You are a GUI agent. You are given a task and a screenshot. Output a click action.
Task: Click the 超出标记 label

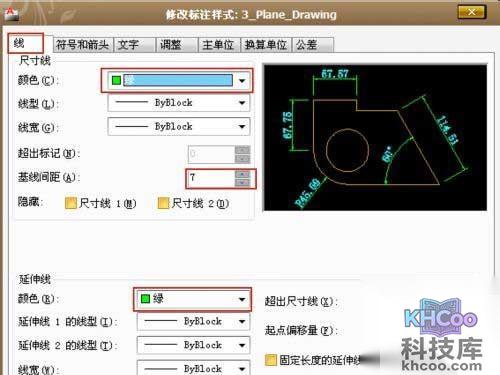point(49,154)
